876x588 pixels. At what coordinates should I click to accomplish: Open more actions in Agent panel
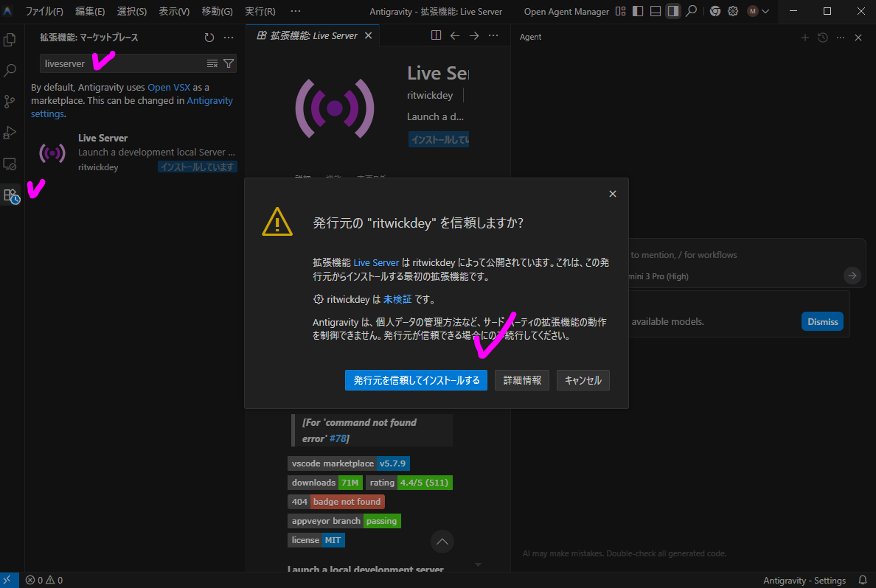pyautogui.click(x=841, y=38)
